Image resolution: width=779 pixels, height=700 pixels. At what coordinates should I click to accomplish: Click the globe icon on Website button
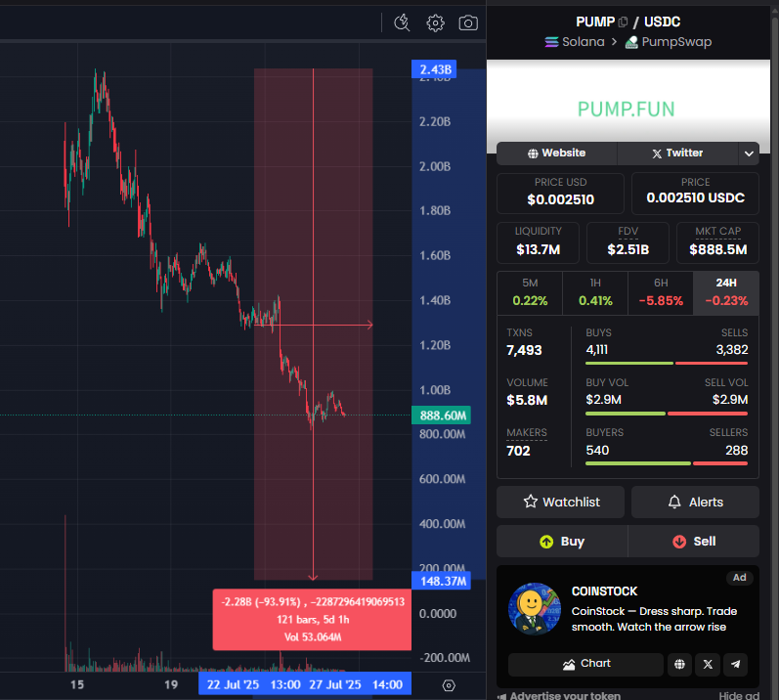pyautogui.click(x=533, y=153)
